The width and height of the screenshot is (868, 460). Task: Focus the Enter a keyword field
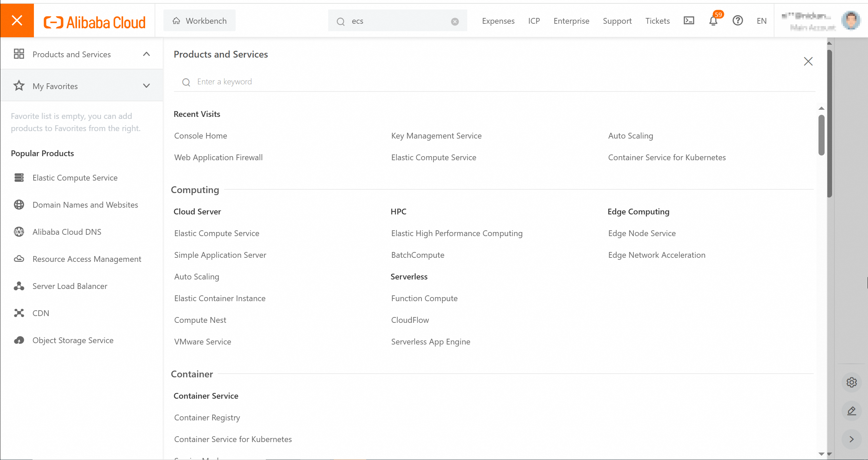(x=495, y=82)
